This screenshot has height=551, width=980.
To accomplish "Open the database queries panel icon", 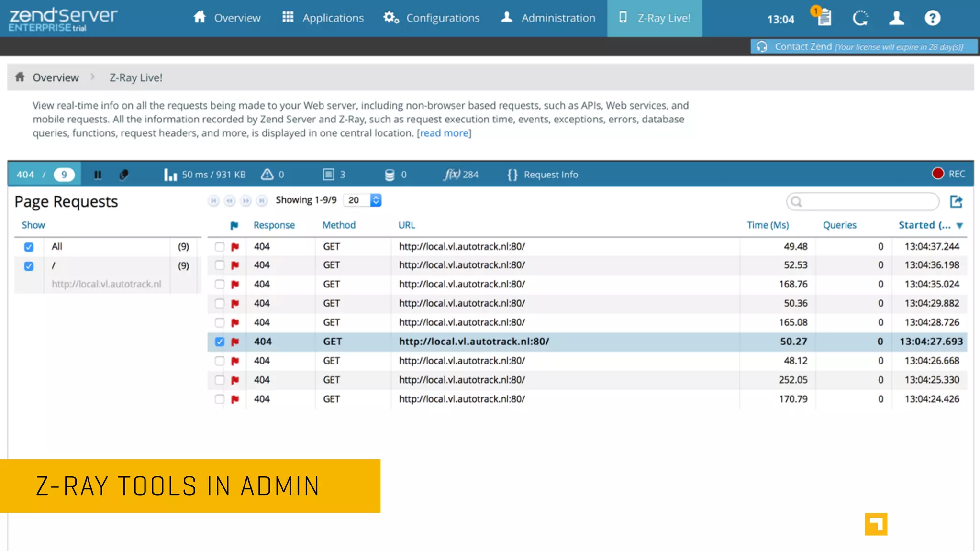I will [x=390, y=175].
